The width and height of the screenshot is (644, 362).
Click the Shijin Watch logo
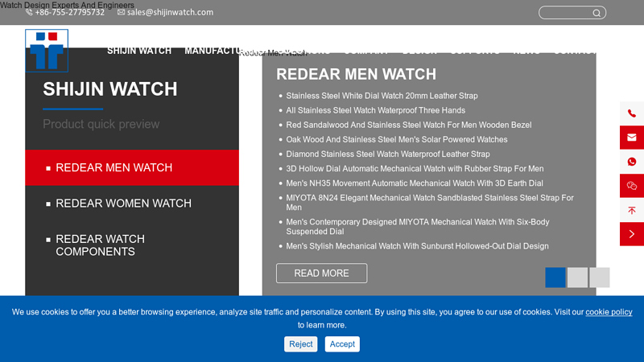[47, 51]
